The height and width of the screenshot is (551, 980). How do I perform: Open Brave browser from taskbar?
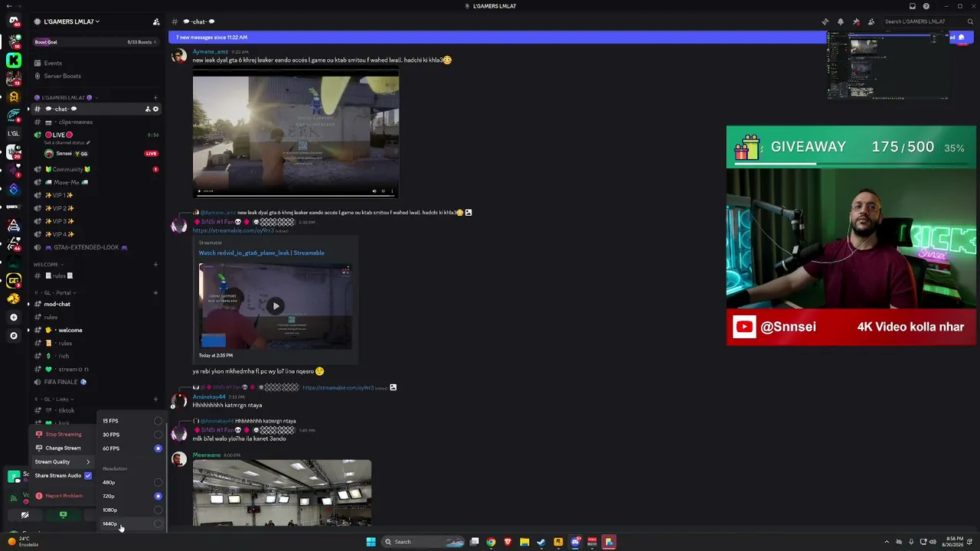[x=508, y=542]
